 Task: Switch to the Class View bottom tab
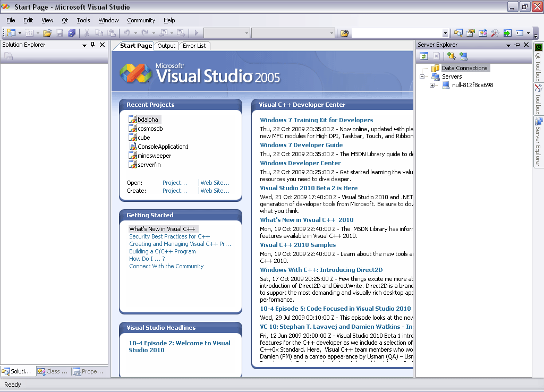click(53, 371)
